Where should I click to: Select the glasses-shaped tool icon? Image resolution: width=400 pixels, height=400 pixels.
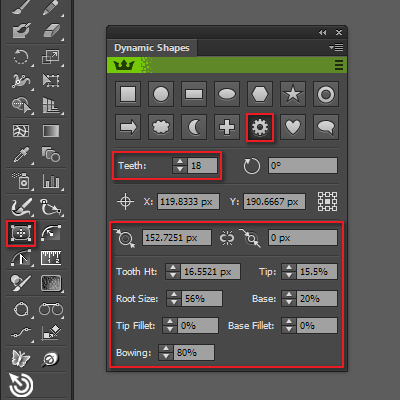51,309
